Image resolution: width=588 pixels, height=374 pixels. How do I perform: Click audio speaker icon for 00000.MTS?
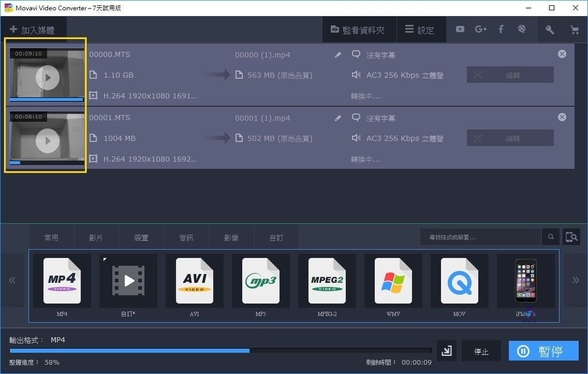[356, 75]
